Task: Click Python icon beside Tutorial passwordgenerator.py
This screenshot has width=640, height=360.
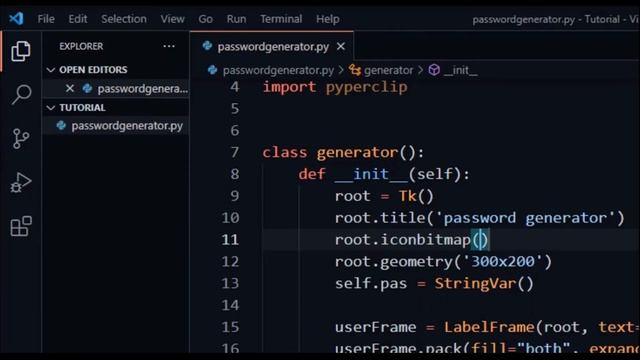Action: pos(61,125)
